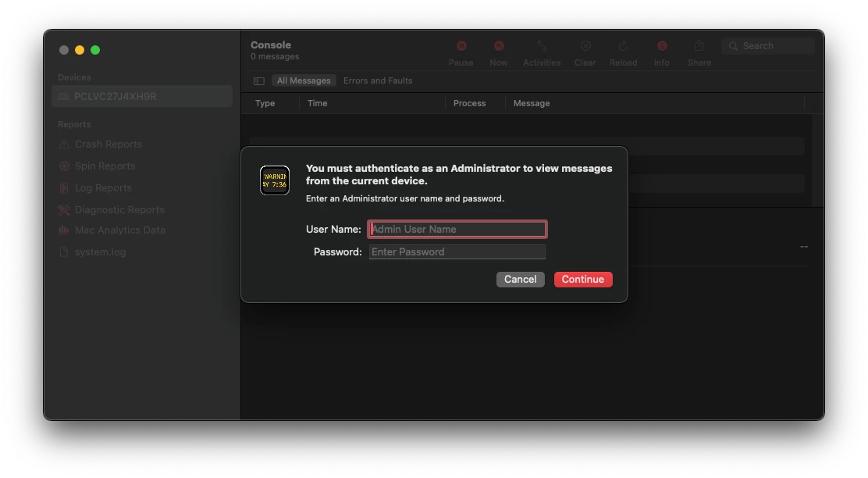This screenshot has height=478, width=868.
Task: Toggle the sidebar filter icon beside All Messages
Action: 258,81
